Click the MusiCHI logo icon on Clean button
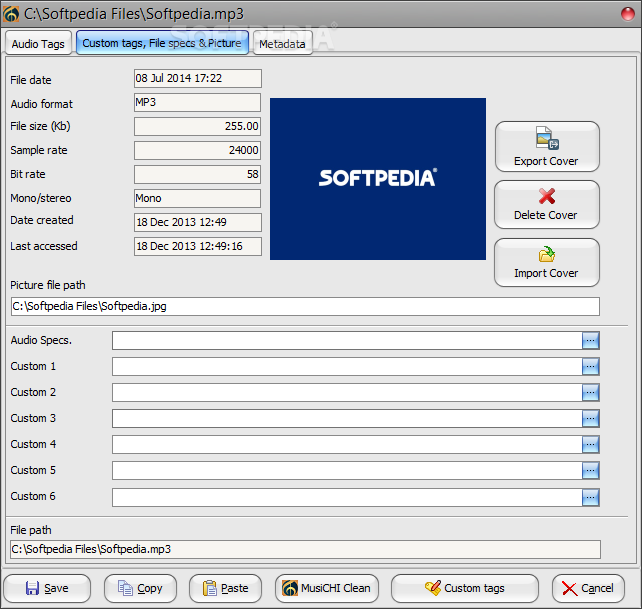Screen dimensions: 642x609 coord(290,588)
